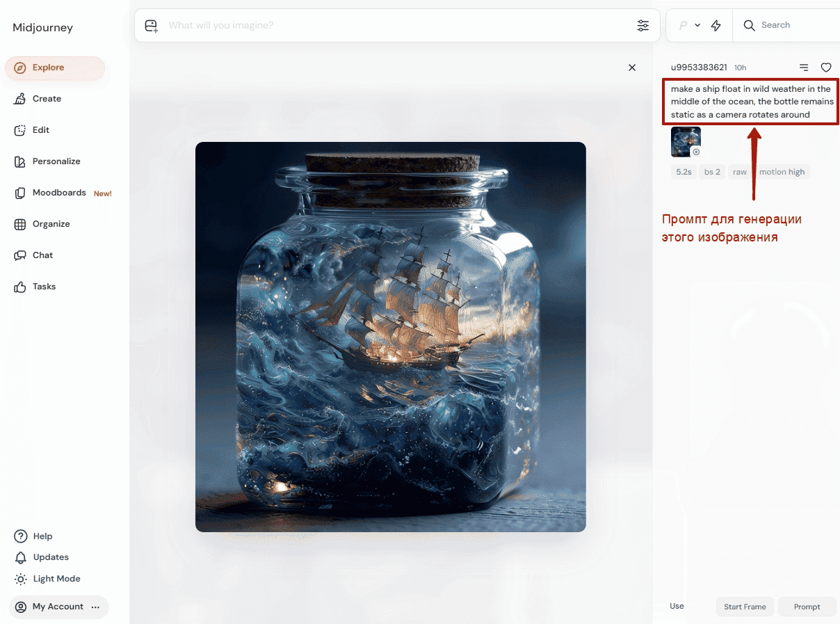The width and height of the screenshot is (840, 624).
Task: Open the Explore page
Action: 55,68
